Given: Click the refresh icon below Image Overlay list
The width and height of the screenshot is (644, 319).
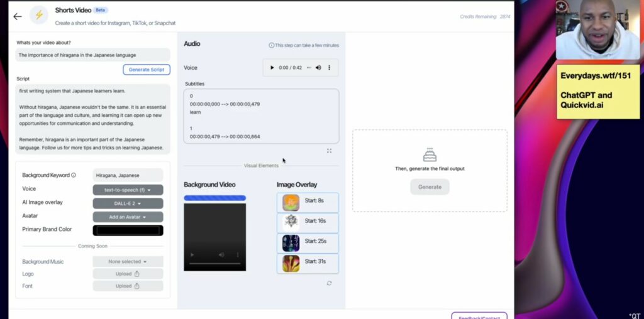Looking at the screenshot, I should click(x=329, y=283).
